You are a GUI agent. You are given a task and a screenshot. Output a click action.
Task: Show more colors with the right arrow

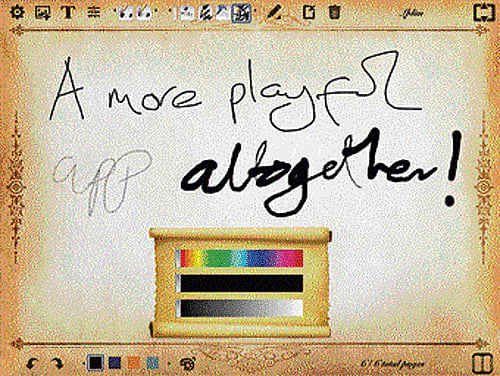coord(169,363)
